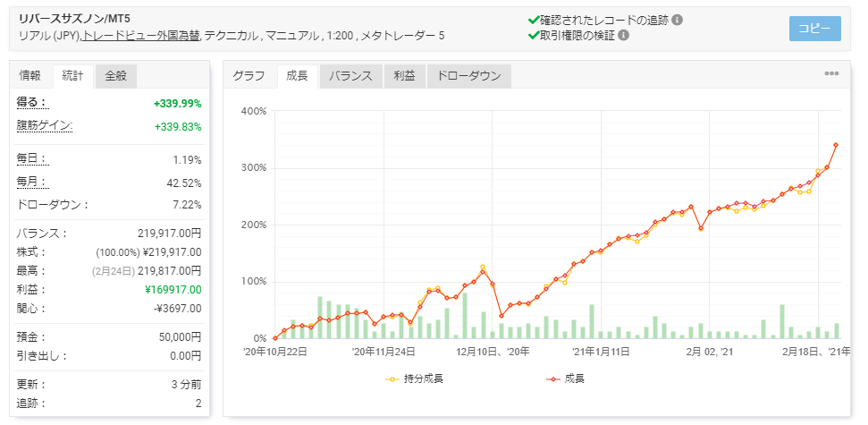This screenshot has height=425, width=868.
Task: View the ドローダウン chart tab
Action: click(468, 76)
